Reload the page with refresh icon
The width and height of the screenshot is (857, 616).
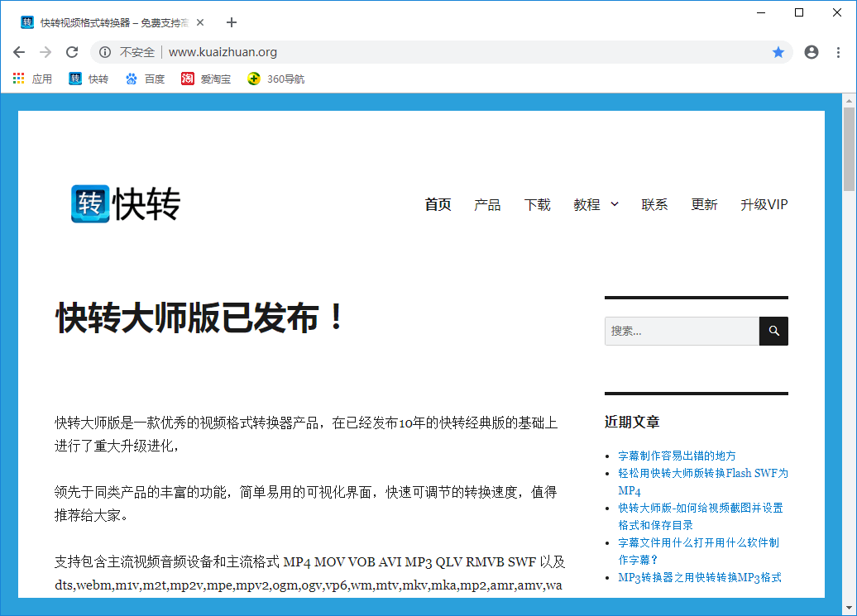point(72,52)
